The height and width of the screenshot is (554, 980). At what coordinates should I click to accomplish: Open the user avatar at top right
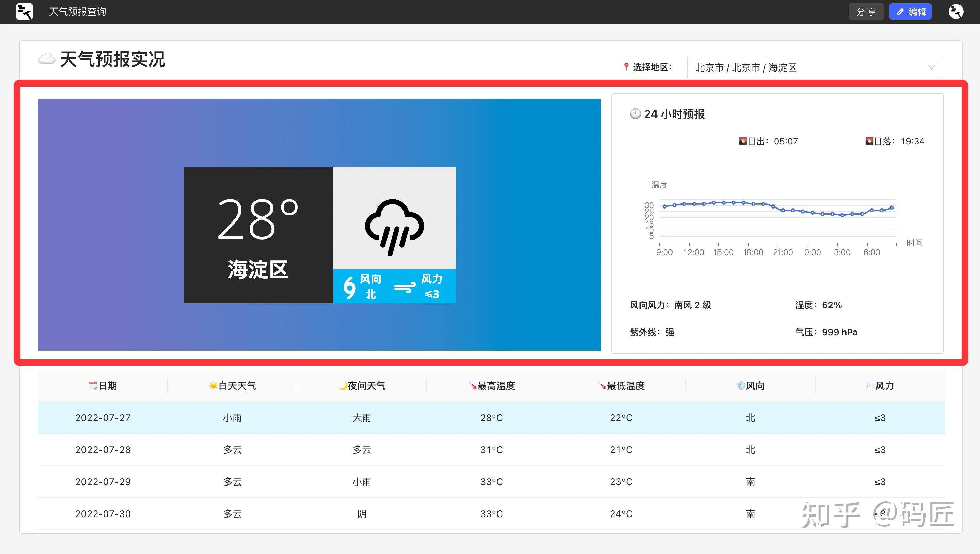(x=956, y=12)
